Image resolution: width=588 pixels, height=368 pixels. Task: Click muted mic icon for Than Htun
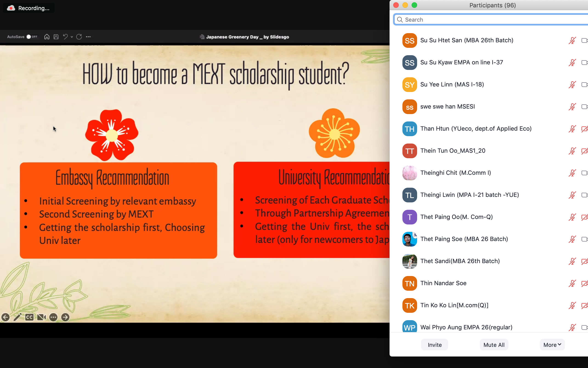click(x=572, y=129)
